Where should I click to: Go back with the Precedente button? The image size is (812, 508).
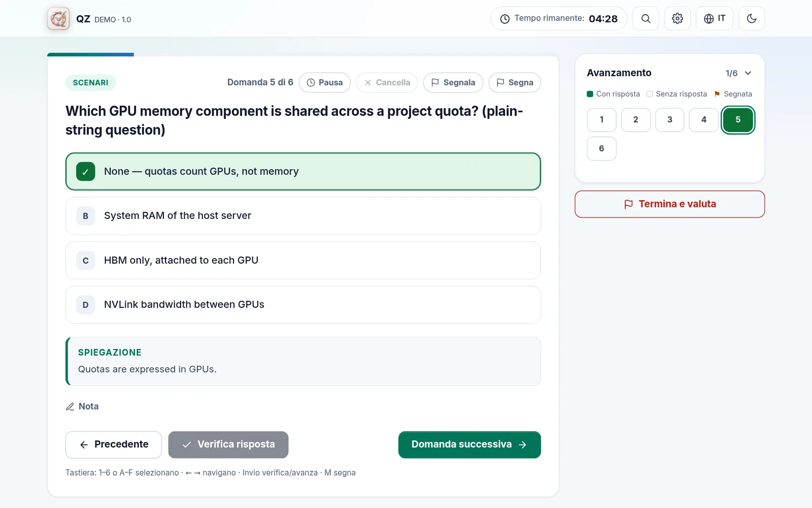114,444
